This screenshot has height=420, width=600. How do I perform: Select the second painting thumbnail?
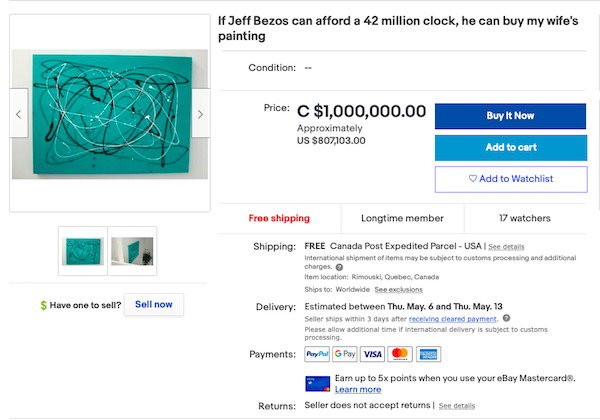point(131,250)
